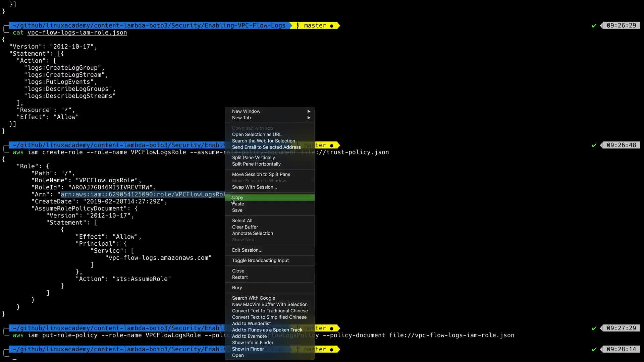Viewport: 644px width, 362px height.
Task: Click Show Info in Finder
Action: click(x=253, y=343)
